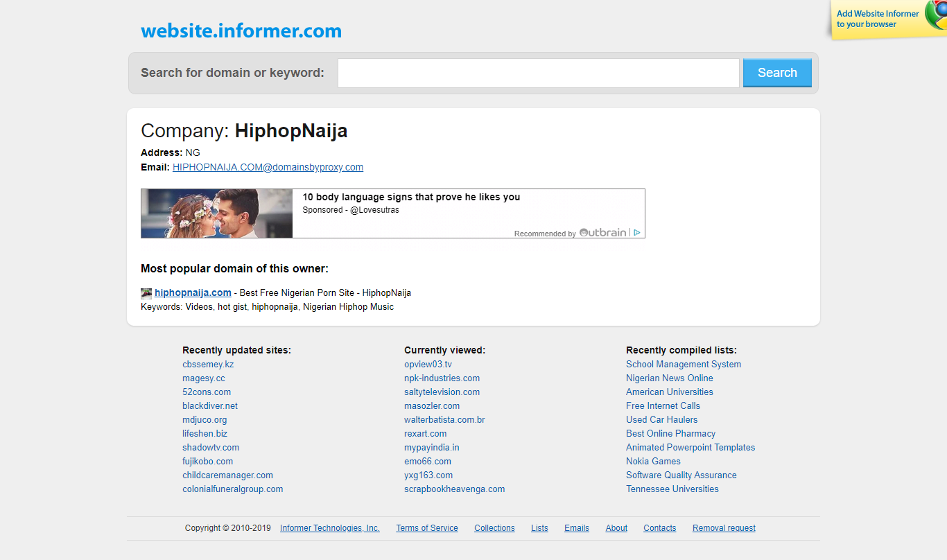The height and width of the screenshot is (560, 947).
Task: Click the Keywords line under the domain
Action: pos(267,307)
